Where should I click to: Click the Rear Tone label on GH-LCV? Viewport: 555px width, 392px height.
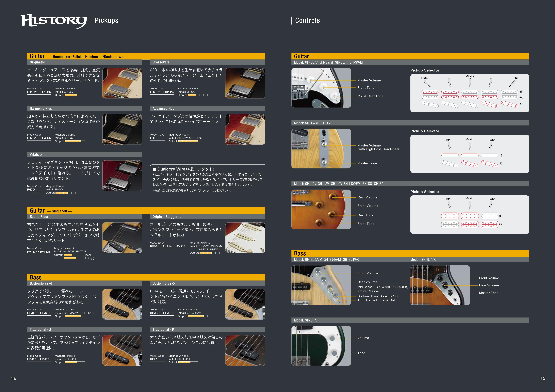(365, 215)
